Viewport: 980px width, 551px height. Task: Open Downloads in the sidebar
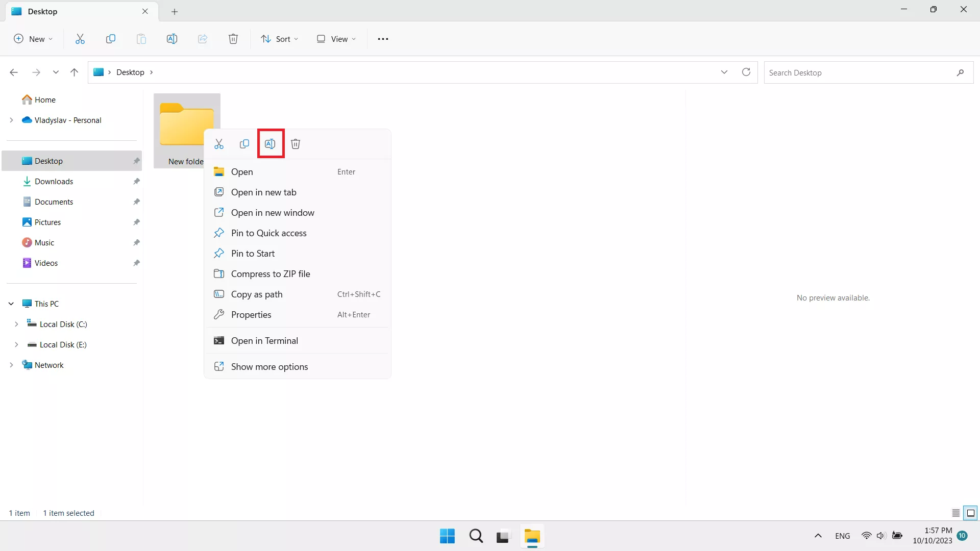tap(54, 181)
